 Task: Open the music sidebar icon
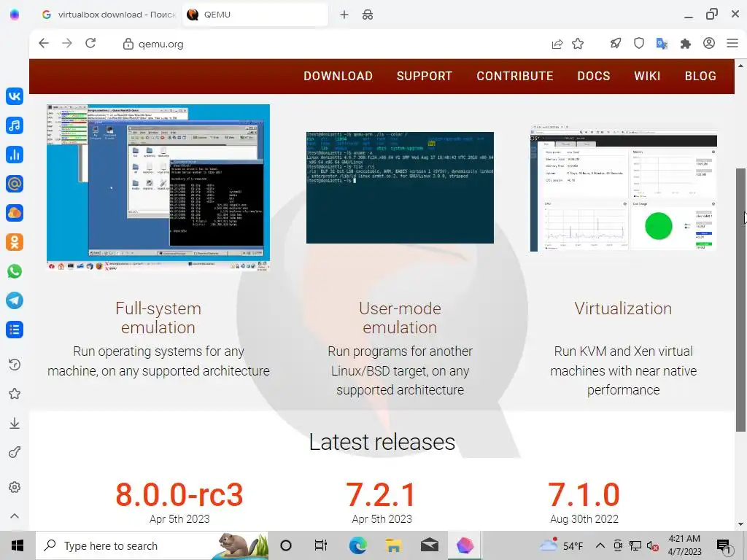(15, 125)
